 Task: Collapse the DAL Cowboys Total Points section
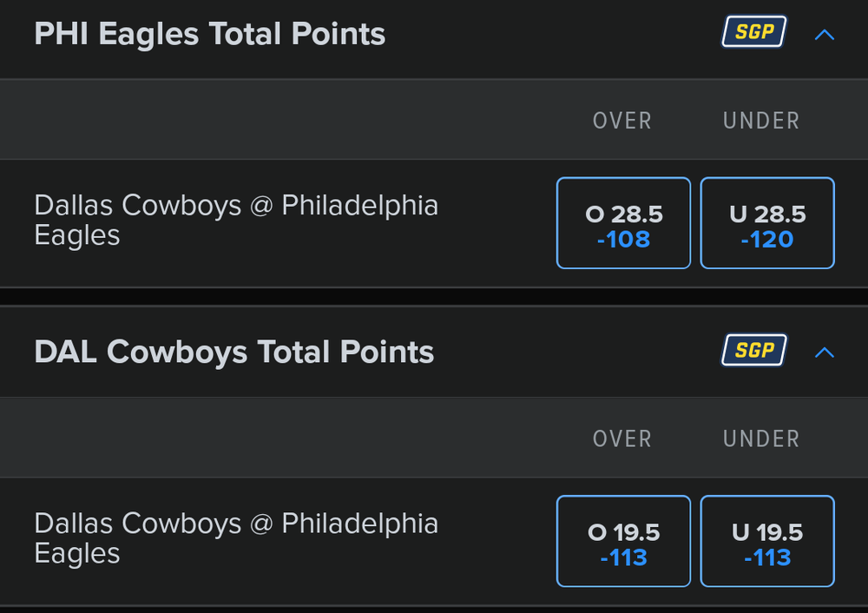825,353
